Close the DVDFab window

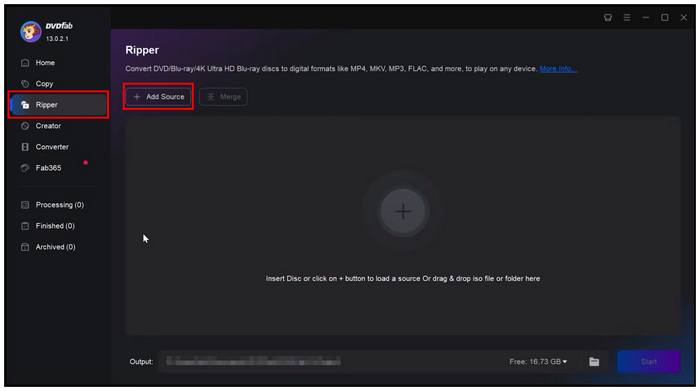point(683,17)
